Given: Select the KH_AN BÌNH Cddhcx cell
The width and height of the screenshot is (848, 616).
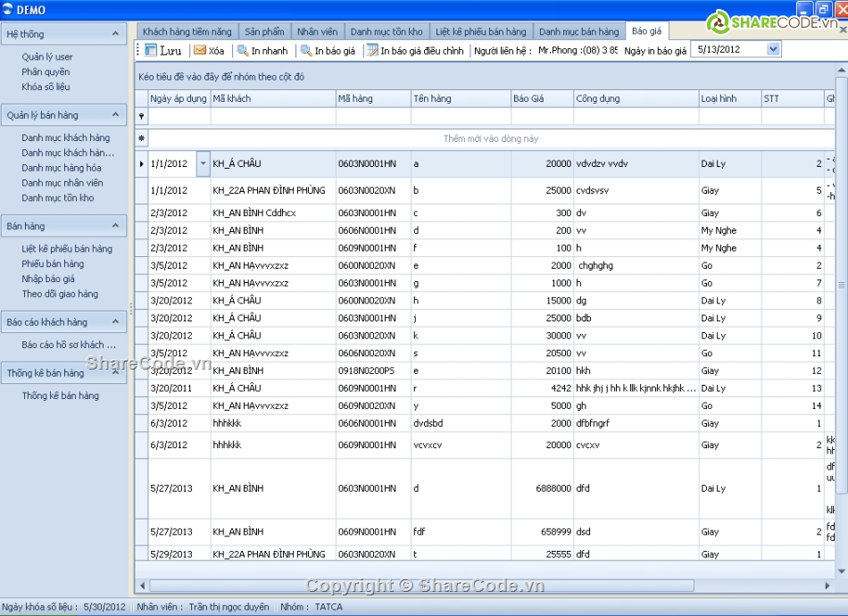Looking at the screenshot, I should click(273, 212).
